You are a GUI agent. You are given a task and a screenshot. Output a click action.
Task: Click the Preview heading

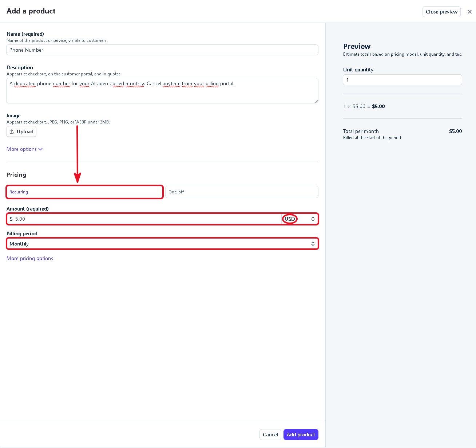click(357, 46)
